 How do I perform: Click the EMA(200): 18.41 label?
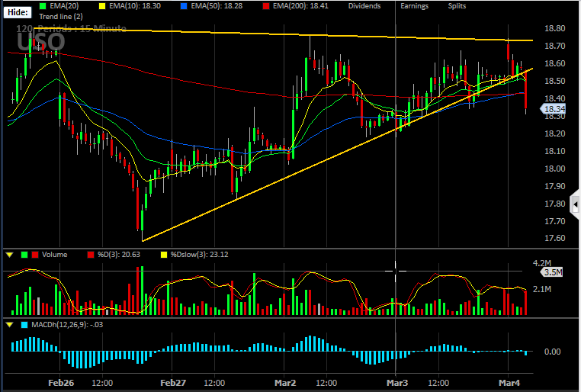300,6
